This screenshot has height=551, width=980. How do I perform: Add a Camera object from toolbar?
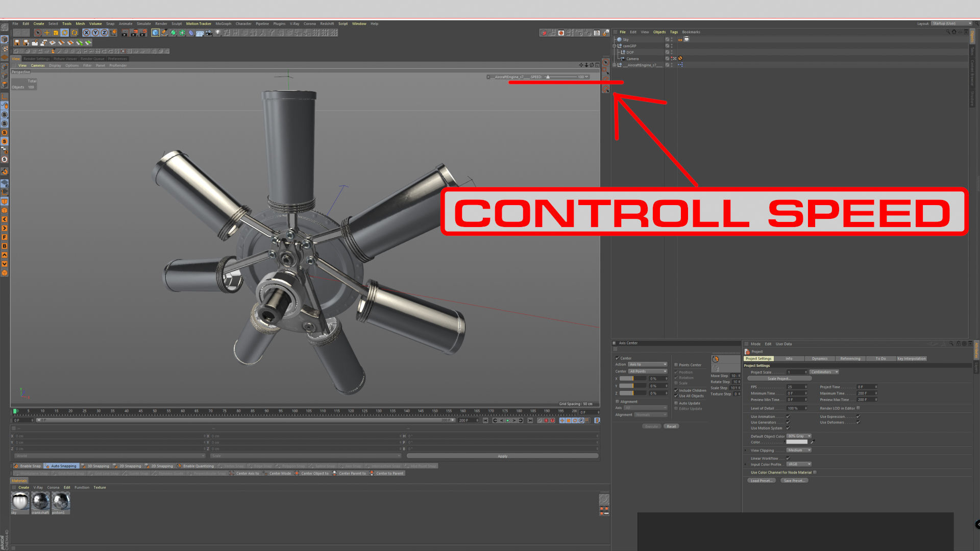click(x=209, y=33)
